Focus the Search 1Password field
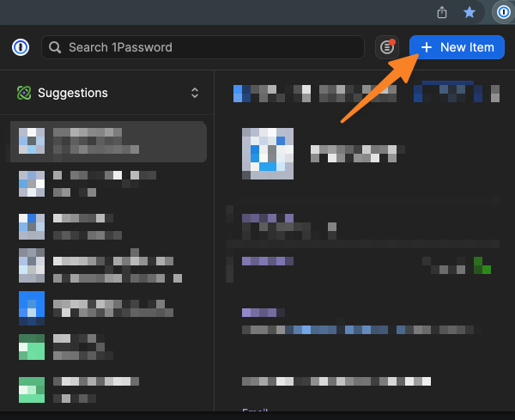The width and height of the screenshot is (515, 420). [x=206, y=47]
